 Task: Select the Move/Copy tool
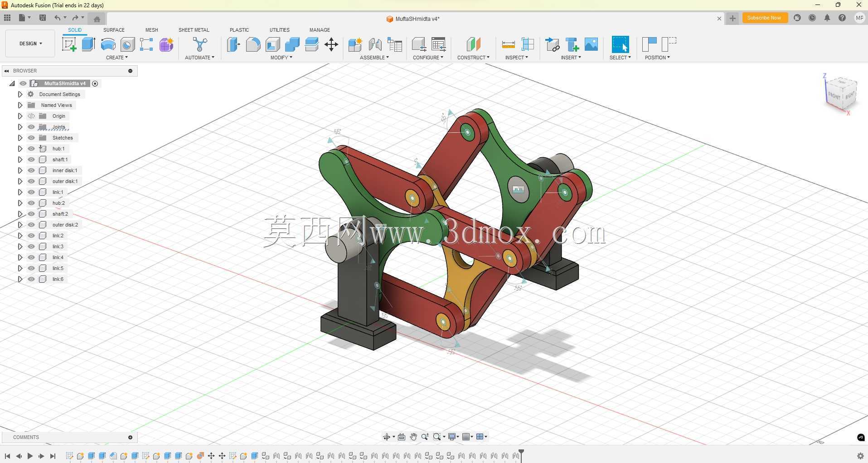tap(331, 44)
